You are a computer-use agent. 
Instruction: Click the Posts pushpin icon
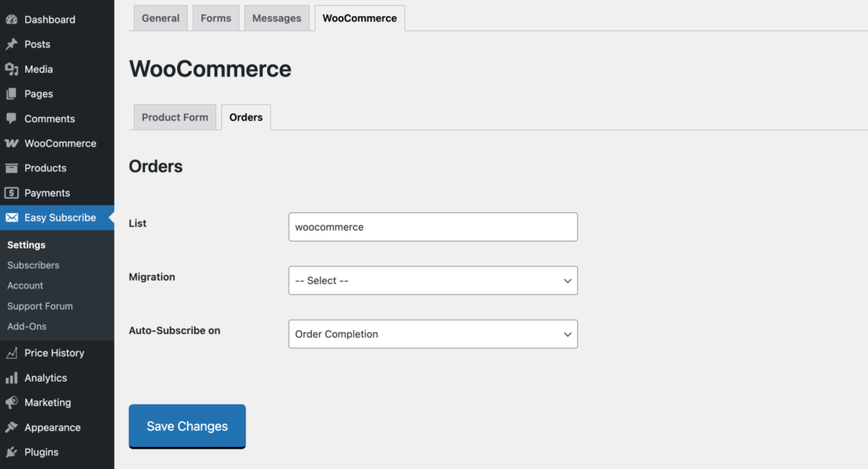(x=12, y=44)
